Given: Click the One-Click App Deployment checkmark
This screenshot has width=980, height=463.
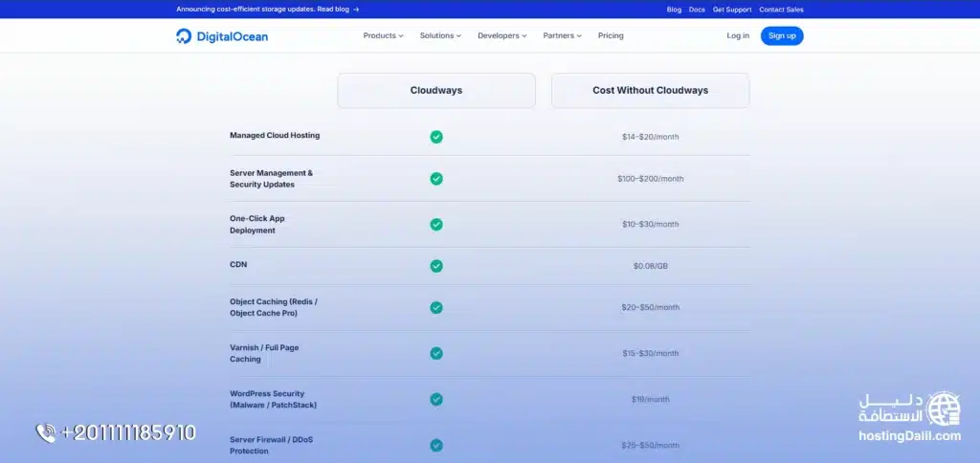Looking at the screenshot, I should tap(436, 225).
